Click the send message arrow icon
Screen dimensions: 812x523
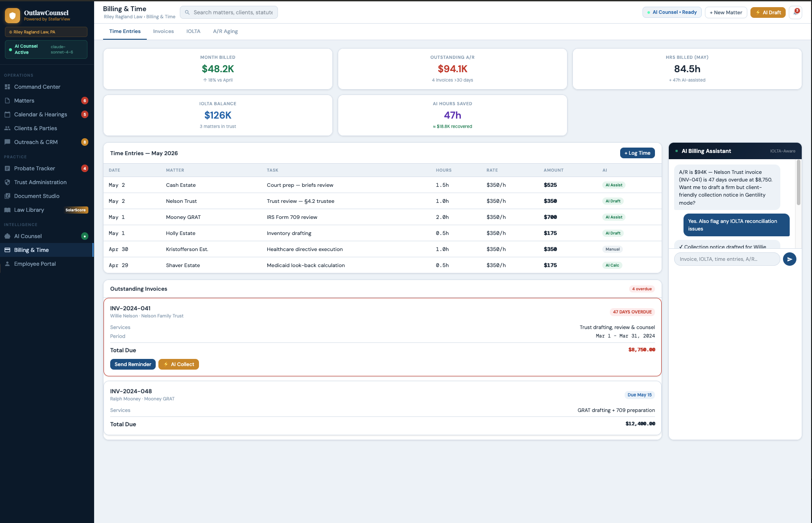click(789, 259)
